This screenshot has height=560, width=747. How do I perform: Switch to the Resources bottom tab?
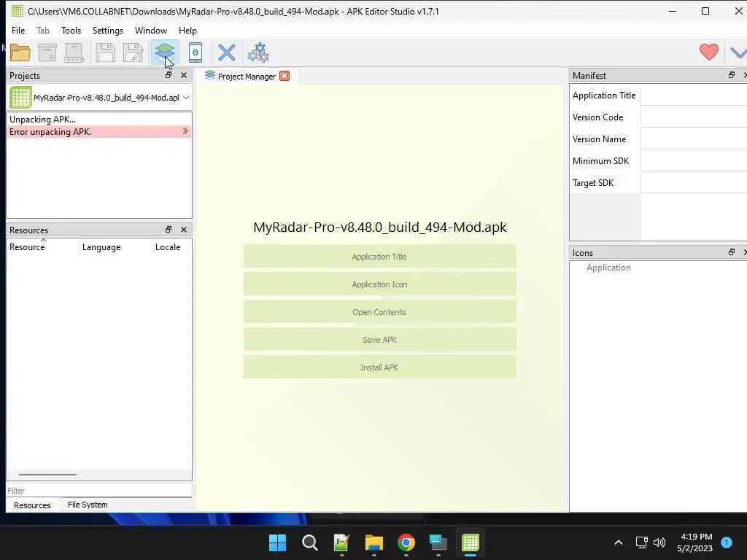click(x=32, y=505)
